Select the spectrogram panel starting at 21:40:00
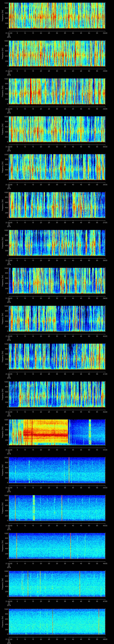This screenshot has width=114, height=644. pyautogui.click(x=57, y=357)
